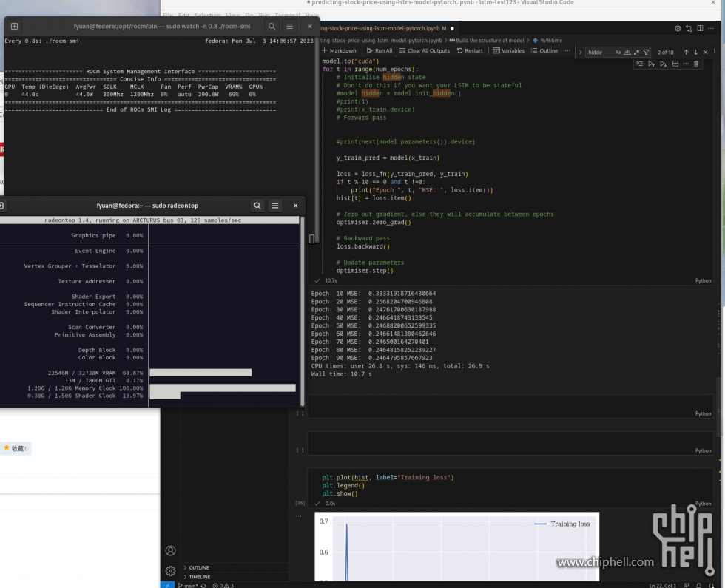Open search in the radeontop terminal
Screen dimensions: 725x588
tap(257, 206)
